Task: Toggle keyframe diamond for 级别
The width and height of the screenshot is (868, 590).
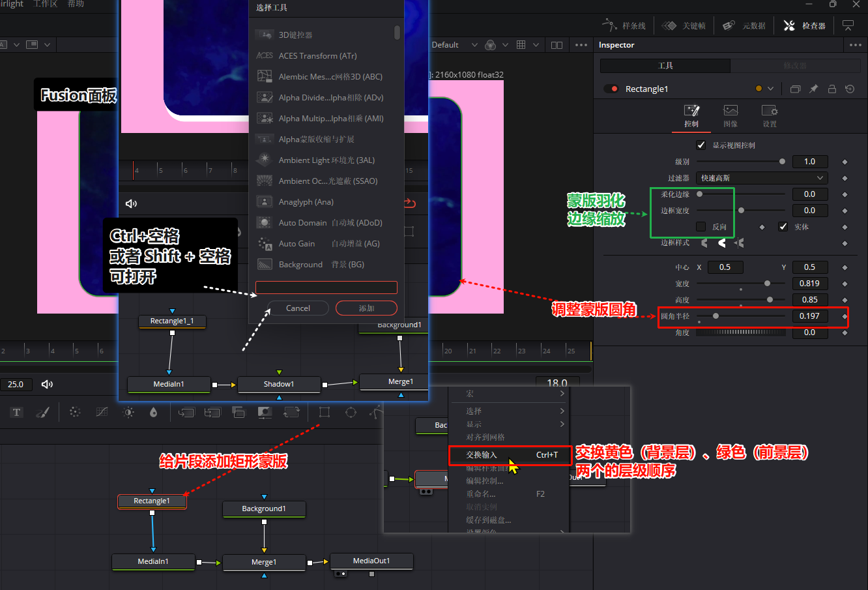Action: [x=845, y=162]
